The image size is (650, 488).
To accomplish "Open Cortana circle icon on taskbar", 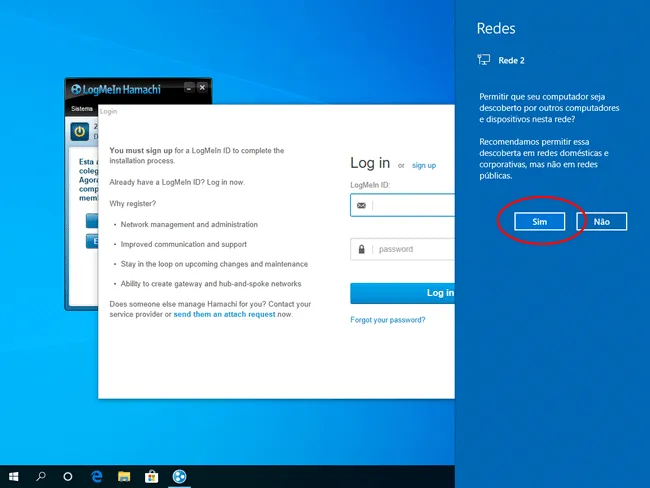I will 68,477.
